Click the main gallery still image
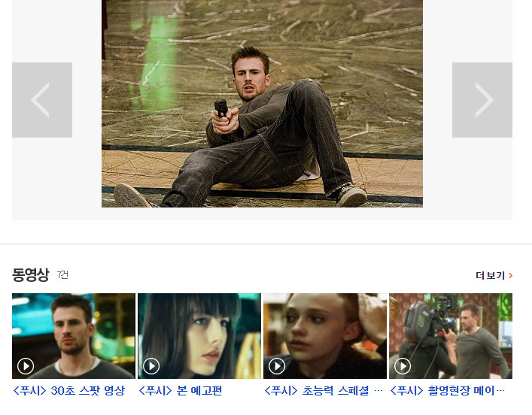Screen dimensions: 532x415 point(262,103)
